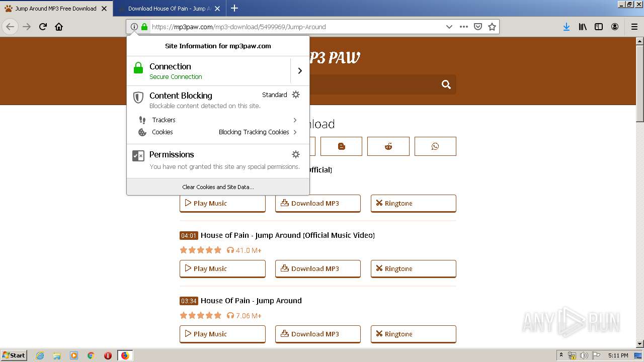This screenshot has width=644, height=362.
Task: Open the address bar history dropdown
Action: click(x=449, y=27)
